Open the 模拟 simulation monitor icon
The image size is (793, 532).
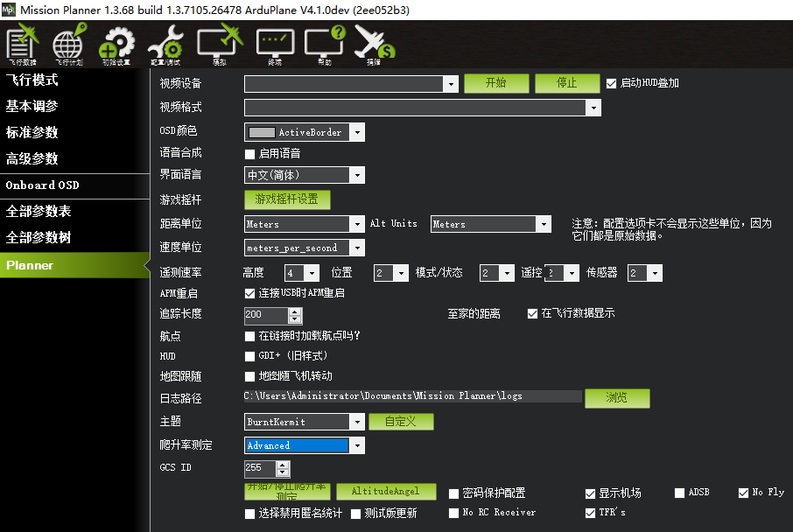pyautogui.click(x=220, y=45)
